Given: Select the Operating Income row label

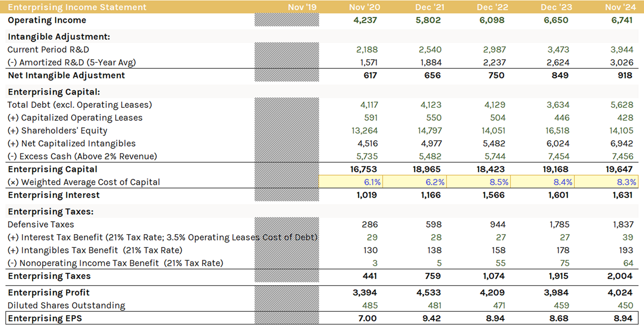Looking at the screenshot, I should 47,20.
